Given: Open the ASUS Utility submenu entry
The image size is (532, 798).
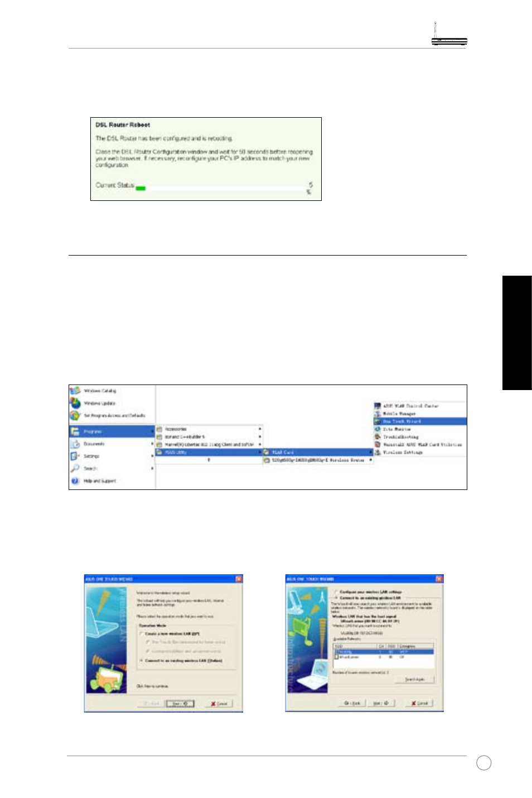Looking at the screenshot, I should coord(209,453).
